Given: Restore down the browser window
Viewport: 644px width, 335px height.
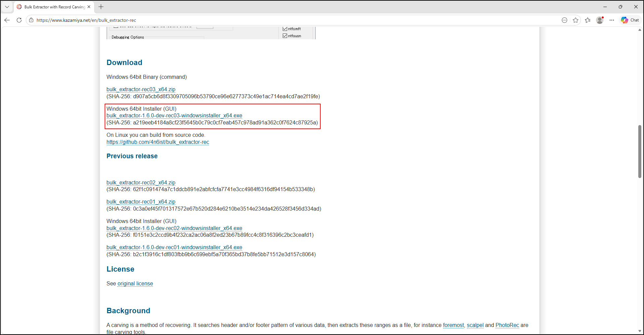Looking at the screenshot, I should click(621, 7).
